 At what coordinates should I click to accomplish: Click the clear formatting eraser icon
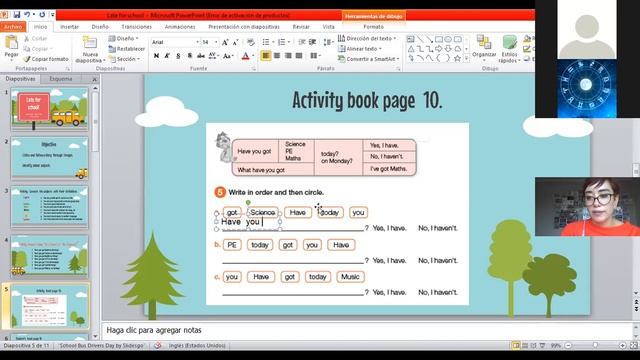pyautogui.click(x=251, y=42)
